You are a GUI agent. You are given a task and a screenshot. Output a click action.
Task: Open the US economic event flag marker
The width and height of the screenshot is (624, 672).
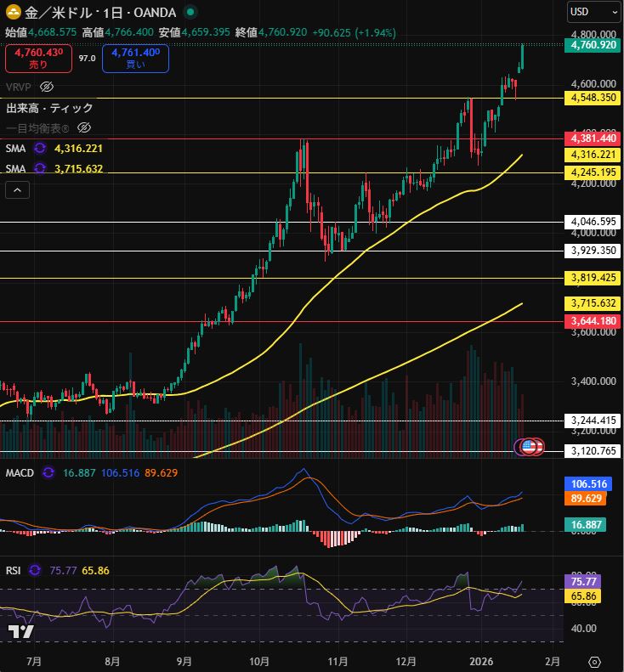click(x=529, y=446)
